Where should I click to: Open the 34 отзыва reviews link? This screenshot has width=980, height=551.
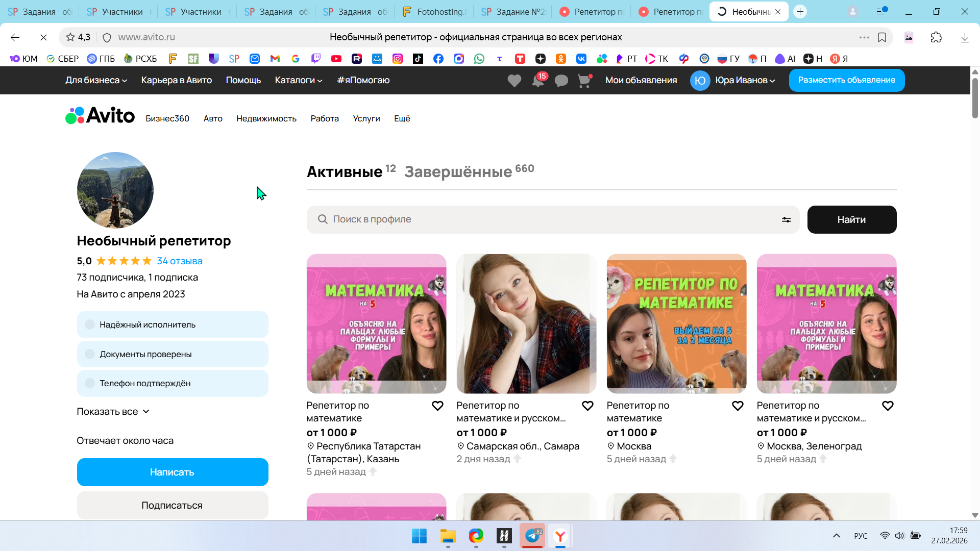[179, 261]
